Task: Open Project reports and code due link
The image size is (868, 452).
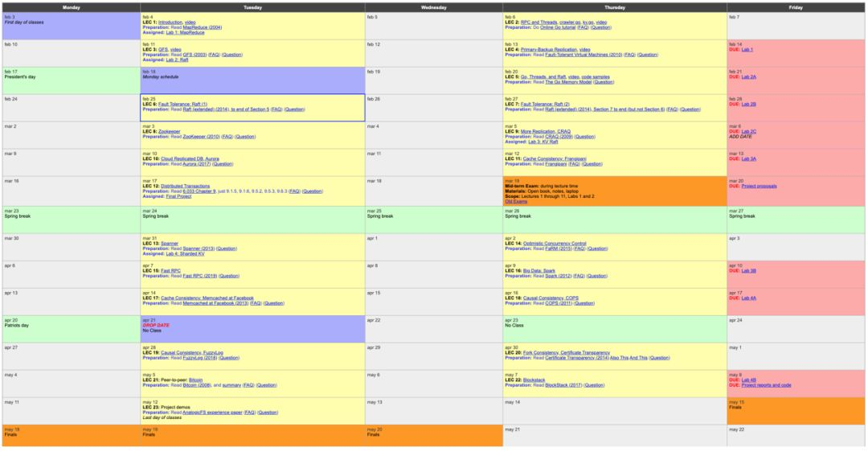Action: [766, 385]
